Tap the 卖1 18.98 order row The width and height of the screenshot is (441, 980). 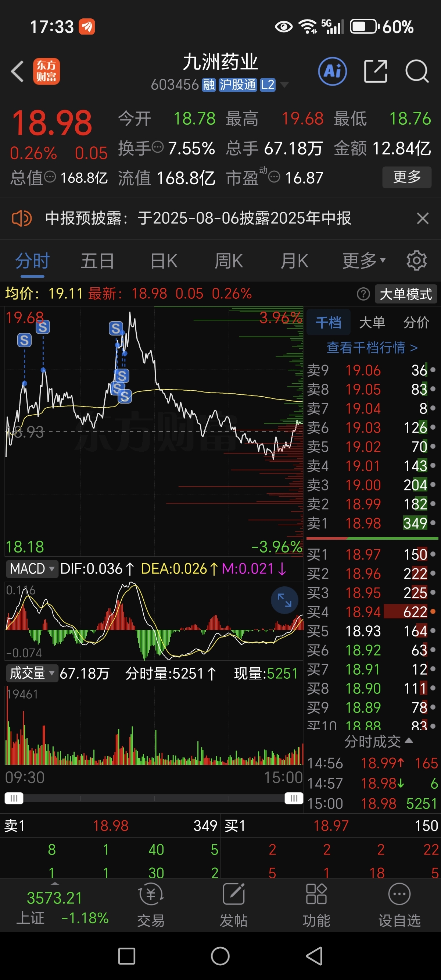pos(372,523)
